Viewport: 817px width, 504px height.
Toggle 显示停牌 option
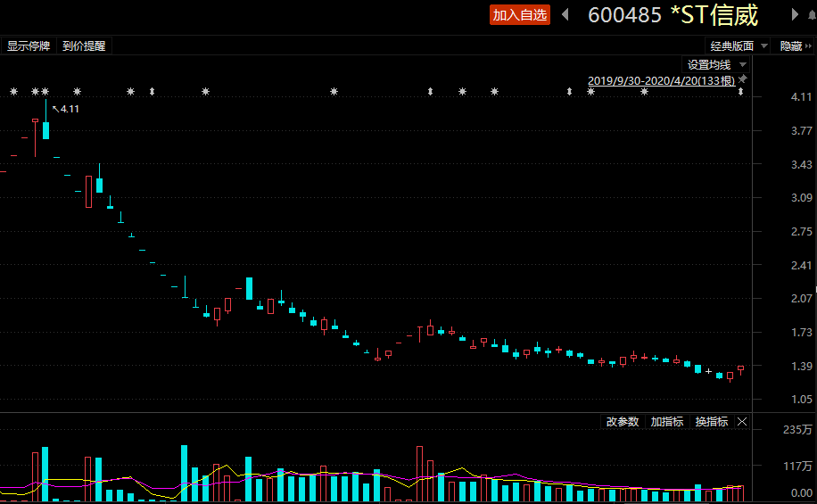tap(29, 45)
